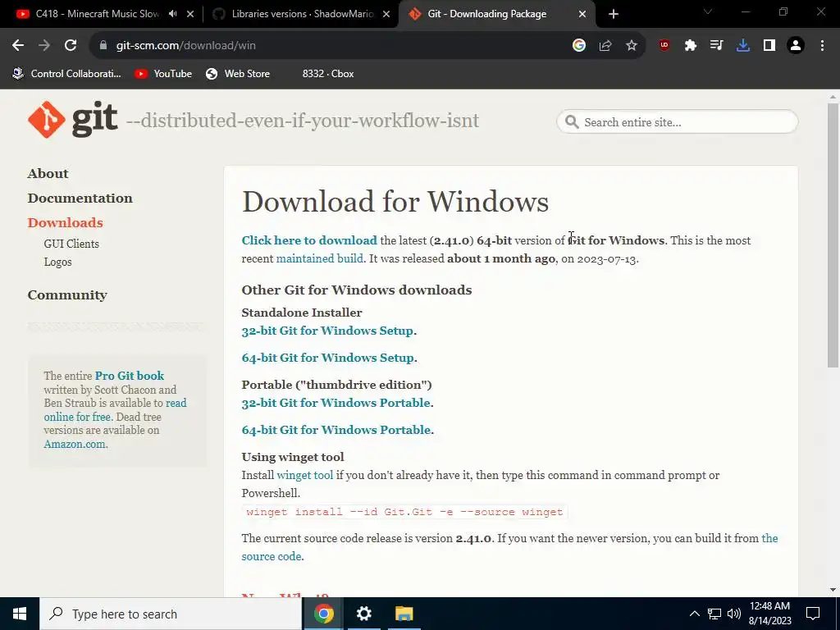Go back with the browser back arrow
The height and width of the screenshot is (630, 840).
[18, 46]
